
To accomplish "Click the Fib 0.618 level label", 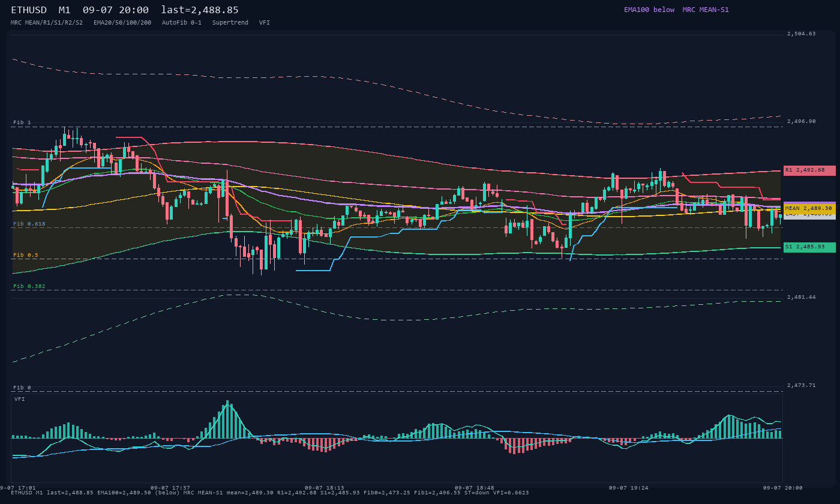I will (29, 224).
